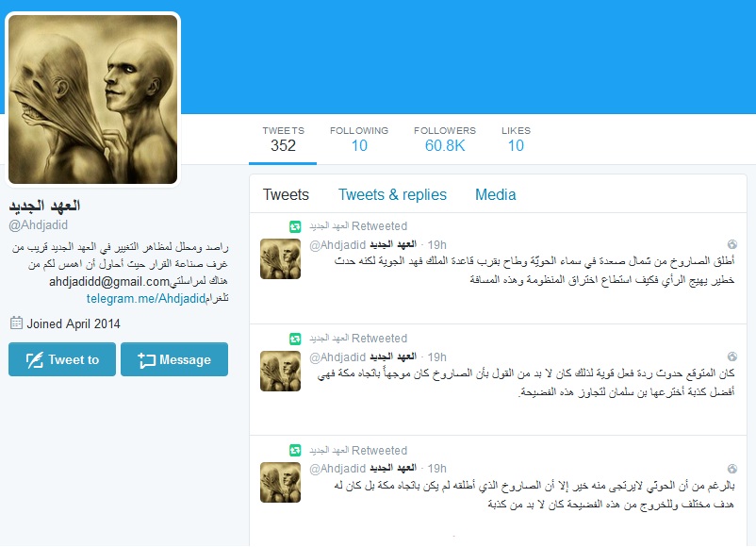The image size is (756, 547).
Task: Open the Likes count of 10
Action: coord(516,139)
